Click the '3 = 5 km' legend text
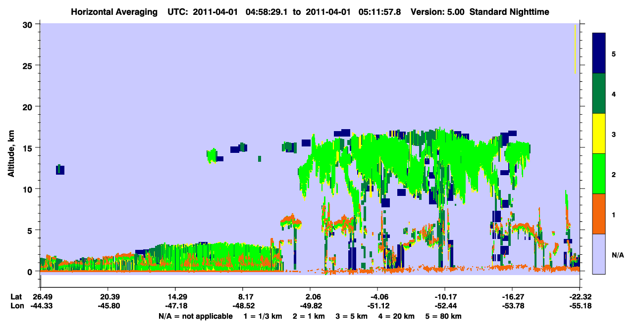The height and width of the screenshot is (330, 644). click(352, 316)
